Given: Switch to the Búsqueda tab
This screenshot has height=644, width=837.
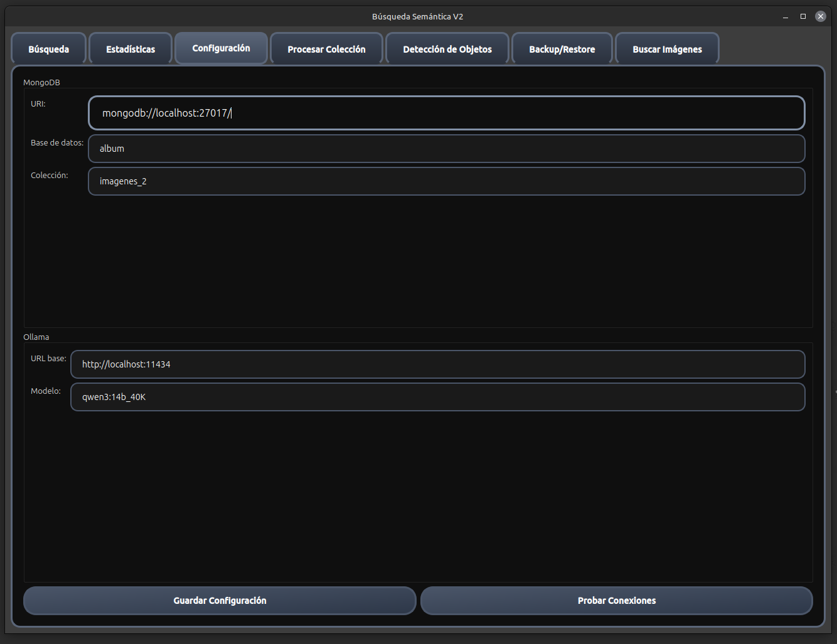Looking at the screenshot, I should point(49,49).
